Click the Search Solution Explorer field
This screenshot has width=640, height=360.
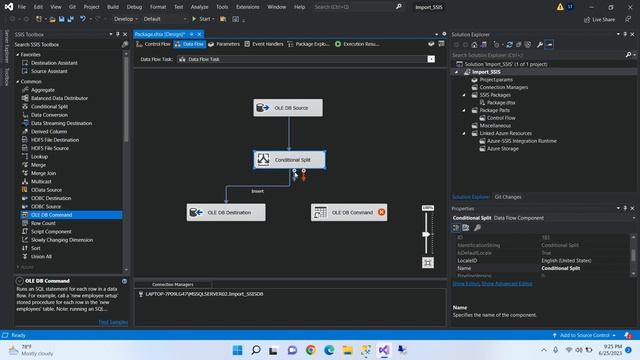click(539, 55)
